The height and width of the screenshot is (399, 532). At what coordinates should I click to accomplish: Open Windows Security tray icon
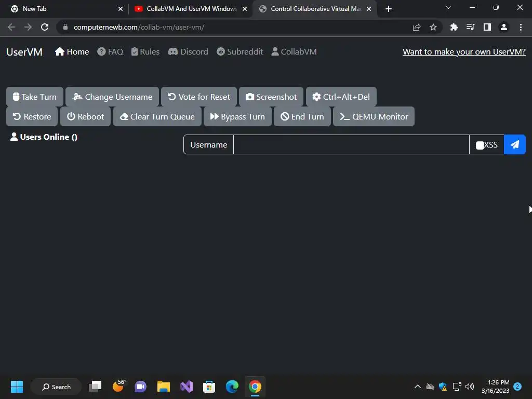(443, 387)
